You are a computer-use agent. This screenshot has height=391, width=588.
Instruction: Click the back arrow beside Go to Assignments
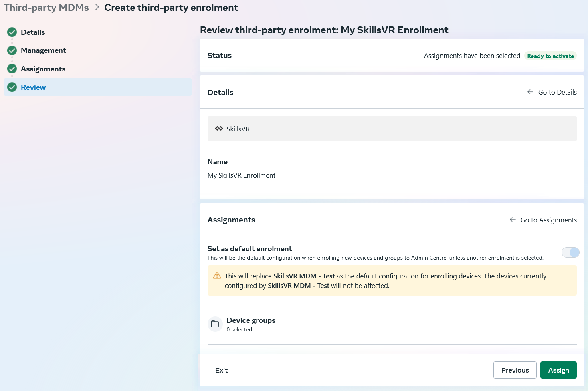pos(513,220)
